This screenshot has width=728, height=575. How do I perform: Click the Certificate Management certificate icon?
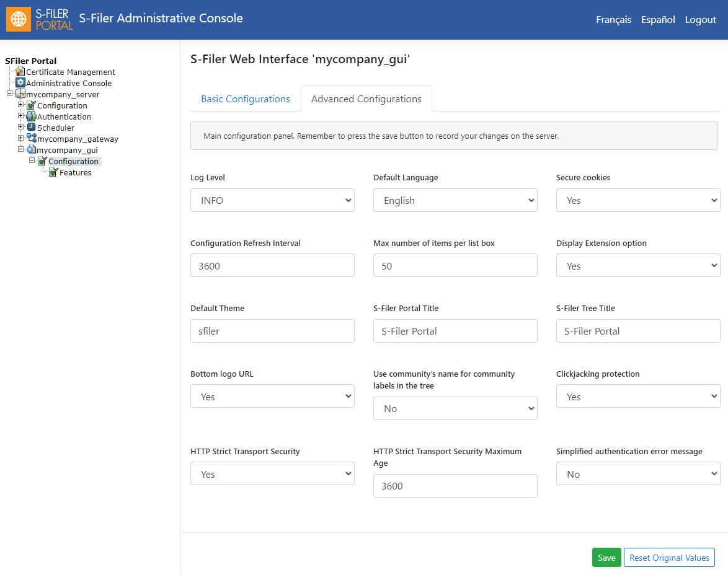[x=20, y=71]
